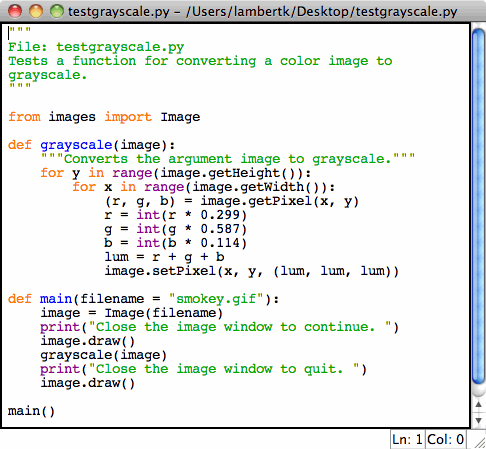Place the cursor at the final main() call
Screen dimensions: 486x449
point(31,411)
